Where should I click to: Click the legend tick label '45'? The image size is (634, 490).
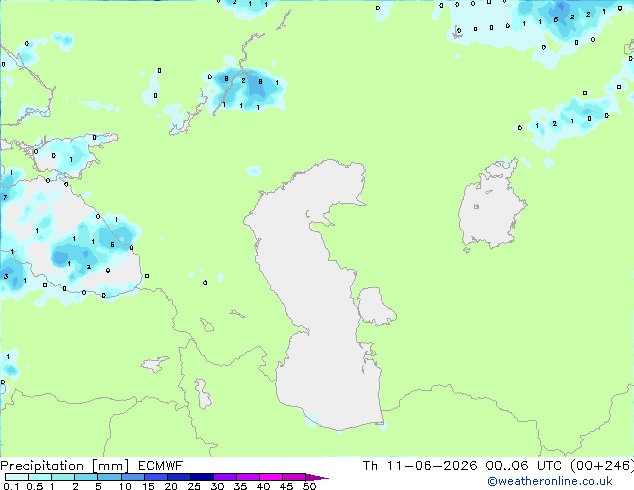coord(286,486)
